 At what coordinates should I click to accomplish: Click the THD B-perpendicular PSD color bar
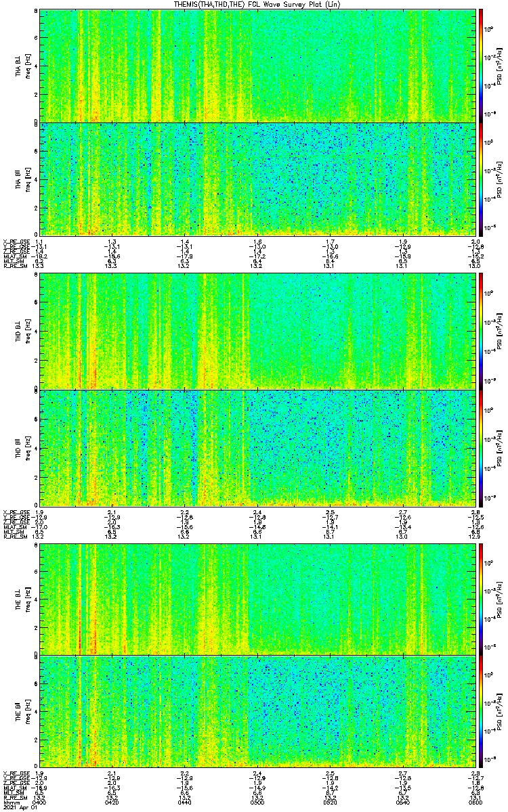click(481, 331)
